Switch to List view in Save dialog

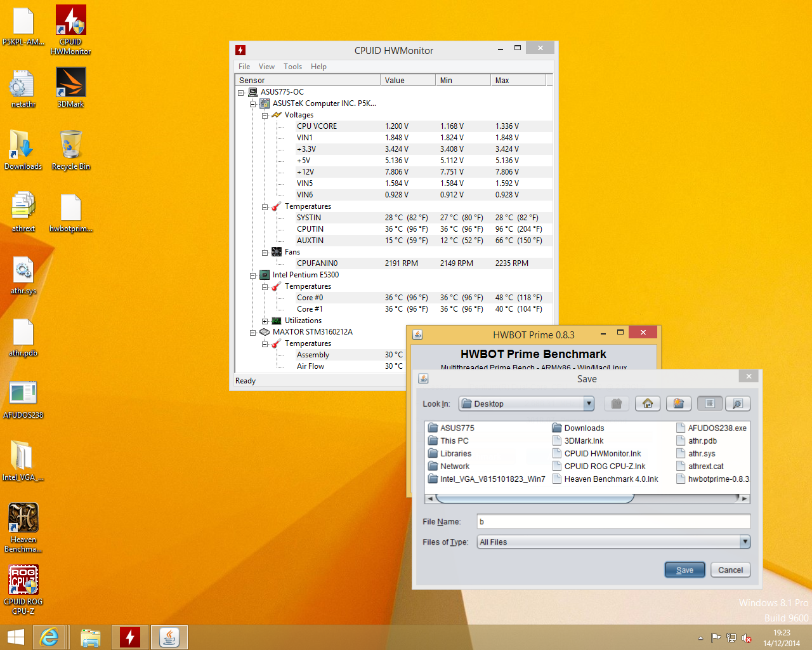tap(710, 404)
